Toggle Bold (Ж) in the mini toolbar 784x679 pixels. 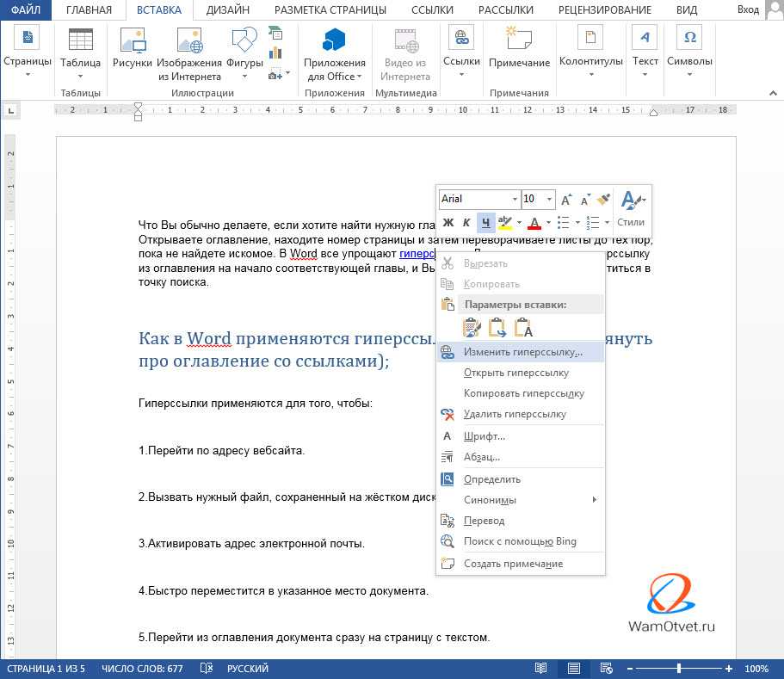(x=448, y=223)
